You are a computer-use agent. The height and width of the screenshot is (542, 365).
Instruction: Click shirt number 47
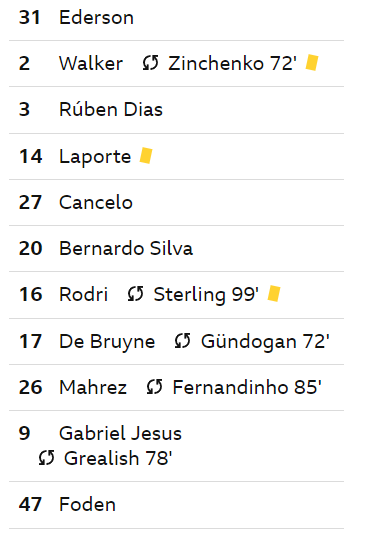30,504
